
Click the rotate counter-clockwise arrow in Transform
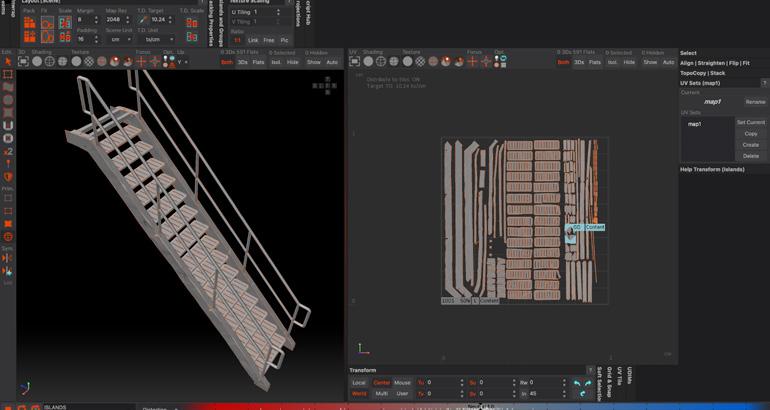(577, 382)
